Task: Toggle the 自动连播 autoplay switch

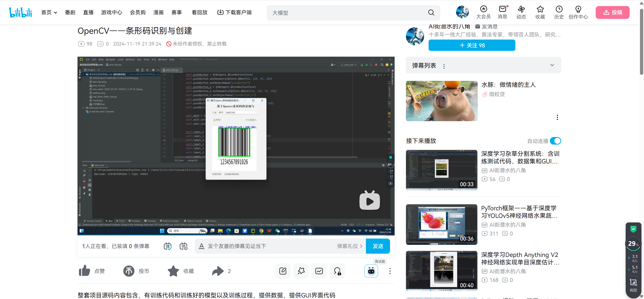Action: click(x=555, y=141)
